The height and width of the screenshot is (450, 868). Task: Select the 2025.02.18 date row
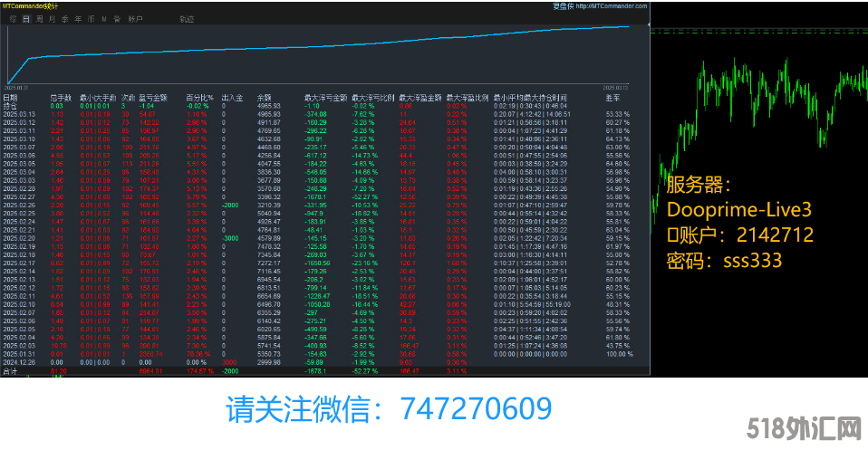[325, 254]
